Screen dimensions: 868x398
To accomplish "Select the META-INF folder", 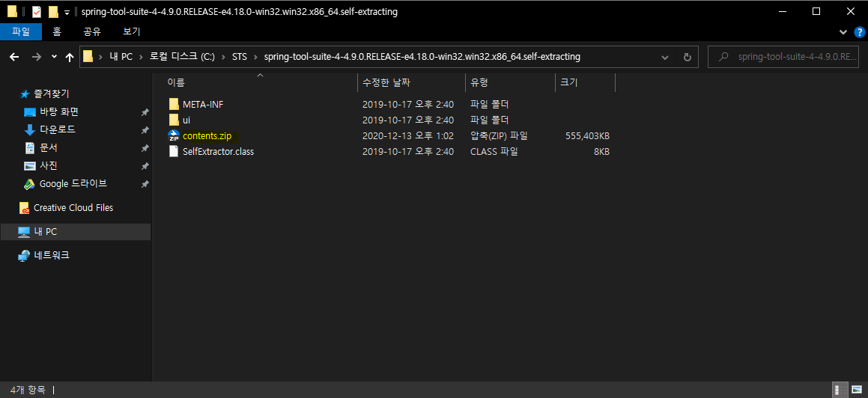I will coord(203,104).
